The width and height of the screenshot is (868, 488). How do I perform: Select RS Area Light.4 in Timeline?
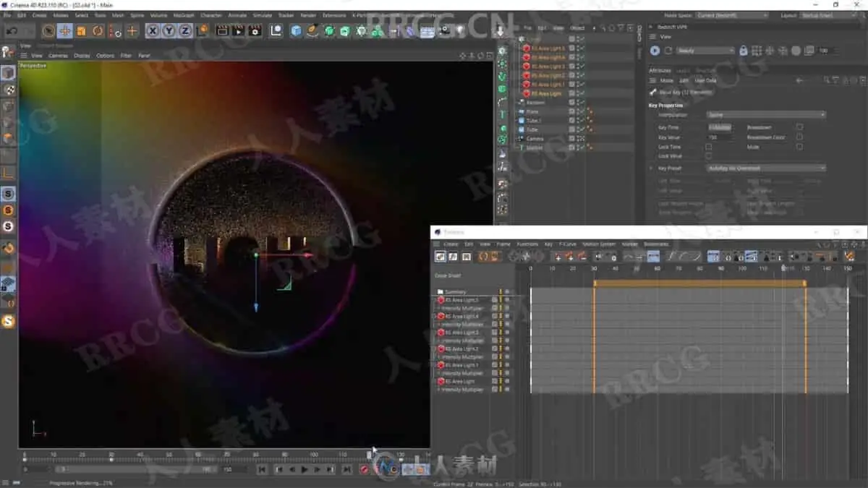[x=461, y=316]
